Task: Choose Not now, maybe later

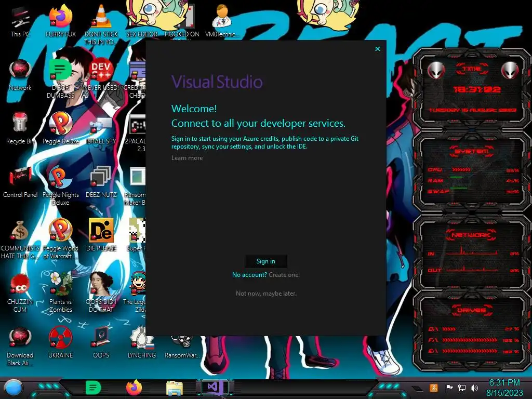Action: pos(266,294)
